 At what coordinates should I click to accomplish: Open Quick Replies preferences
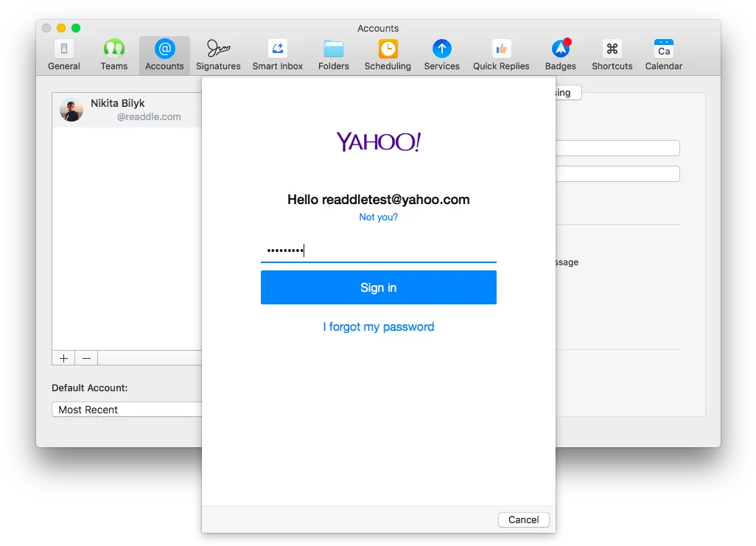[501, 55]
